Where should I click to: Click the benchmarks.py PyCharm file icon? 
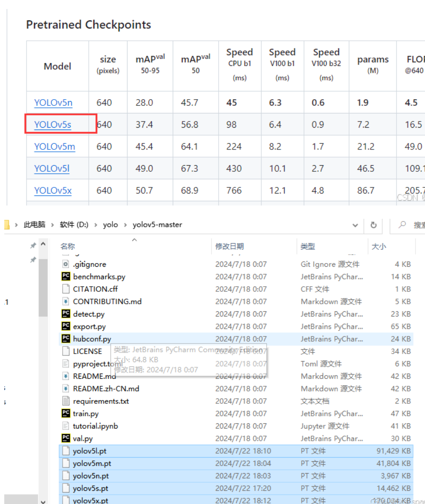pos(65,276)
